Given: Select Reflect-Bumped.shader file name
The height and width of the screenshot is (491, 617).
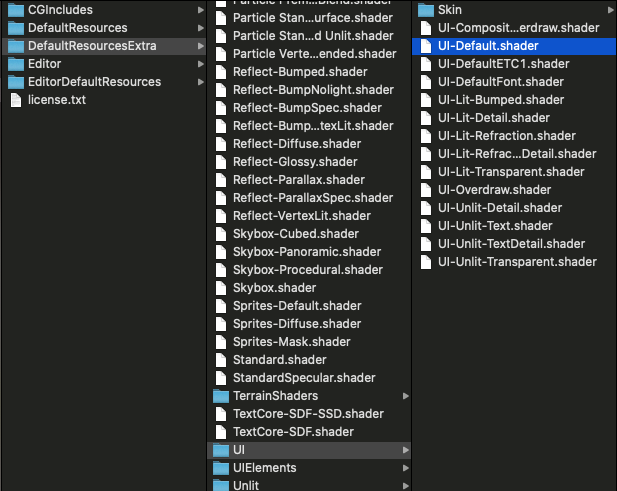Looking at the screenshot, I should [300, 72].
